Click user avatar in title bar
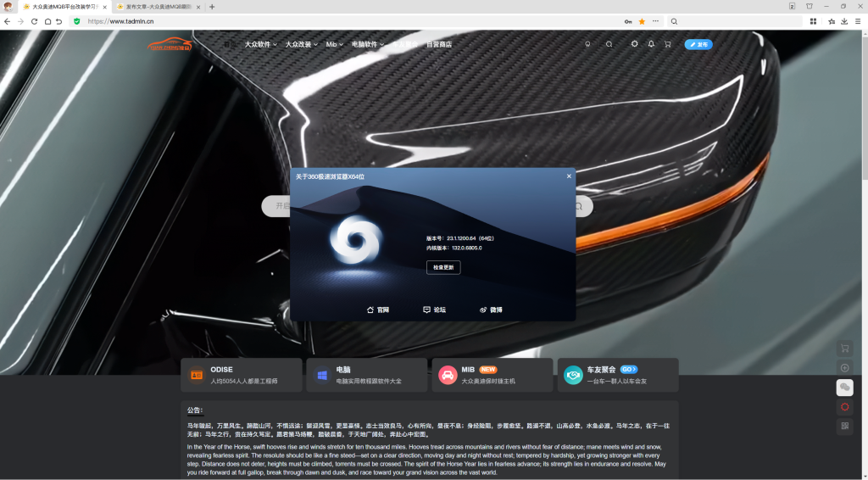The width and height of the screenshot is (868, 480). pyautogui.click(x=8, y=7)
